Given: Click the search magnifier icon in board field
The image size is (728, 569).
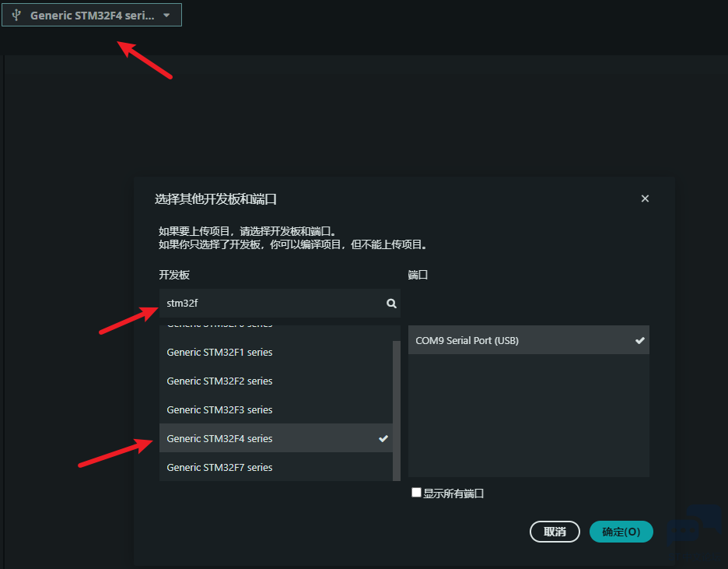Looking at the screenshot, I should [391, 304].
